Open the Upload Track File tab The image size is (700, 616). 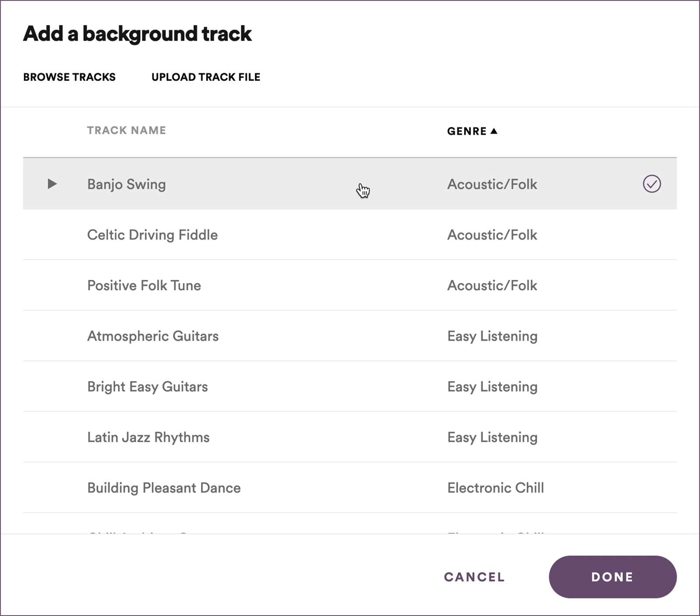click(206, 77)
